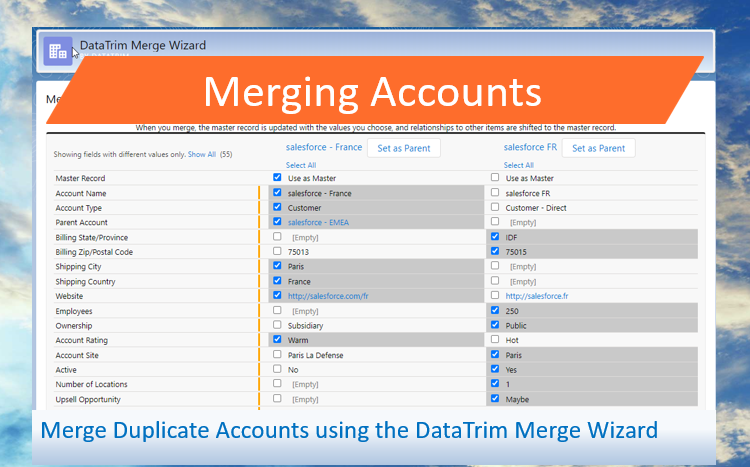Click the DataTrim Merge Wizard app icon

(x=58, y=51)
